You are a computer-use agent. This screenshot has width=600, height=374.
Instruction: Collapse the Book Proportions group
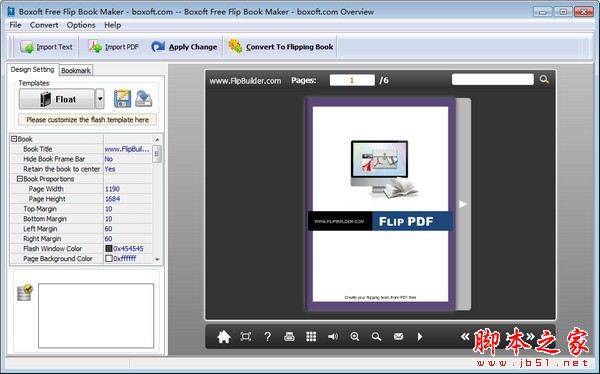[20, 179]
